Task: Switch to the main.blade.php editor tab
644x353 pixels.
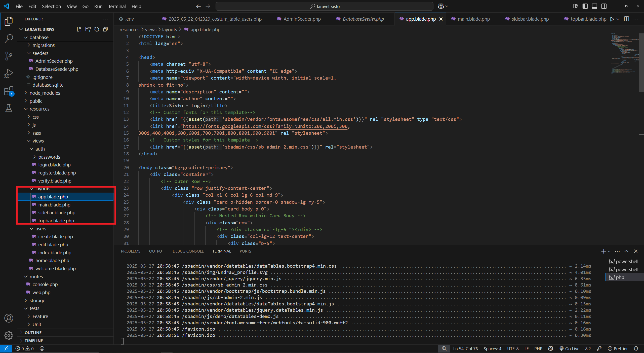Action: pyautogui.click(x=473, y=19)
